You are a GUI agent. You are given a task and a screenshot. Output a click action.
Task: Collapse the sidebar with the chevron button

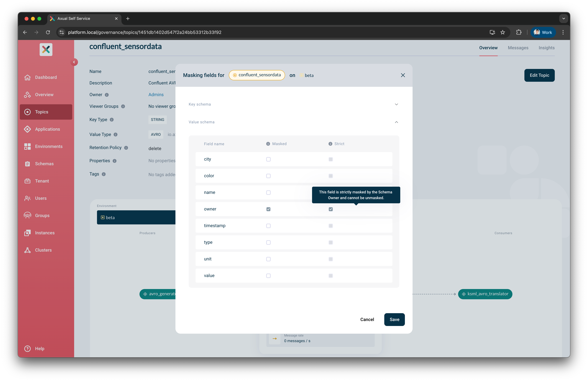74,62
